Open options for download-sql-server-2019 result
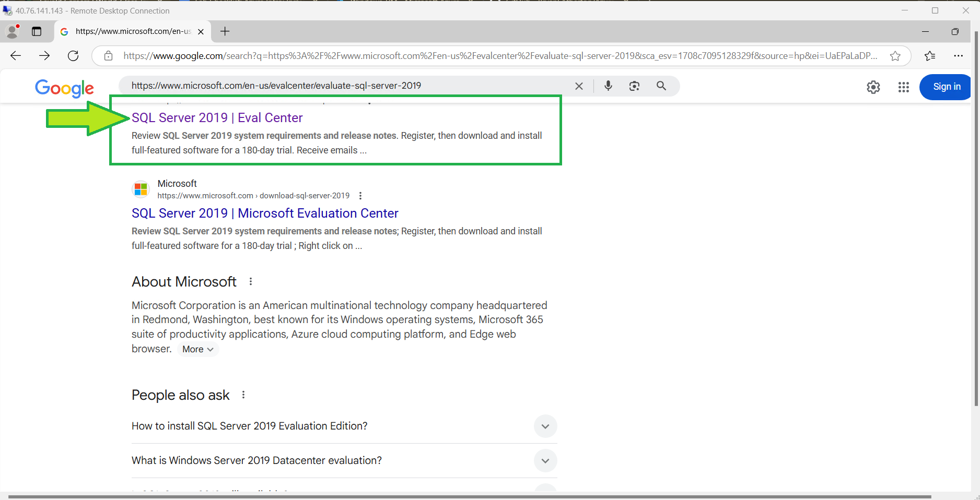Image resolution: width=980 pixels, height=500 pixels. [x=360, y=196]
